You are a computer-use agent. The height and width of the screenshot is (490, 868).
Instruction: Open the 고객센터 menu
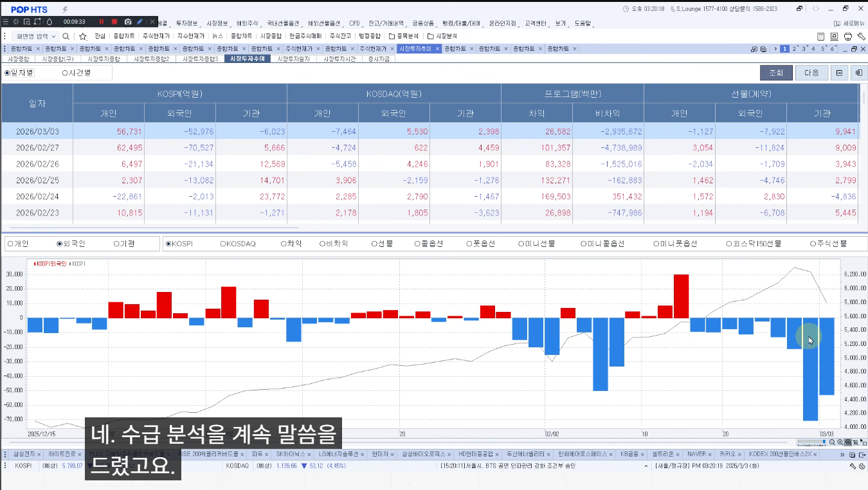point(536,23)
